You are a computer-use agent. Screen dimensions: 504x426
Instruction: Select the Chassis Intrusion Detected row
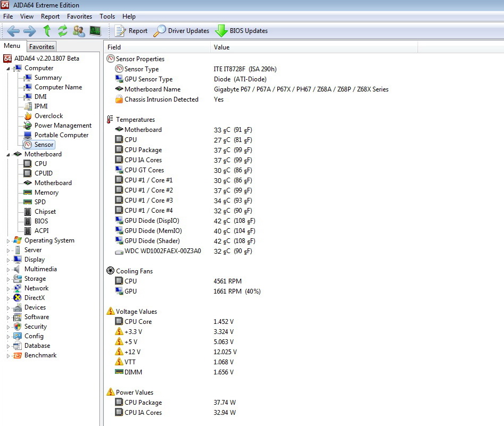click(x=161, y=99)
